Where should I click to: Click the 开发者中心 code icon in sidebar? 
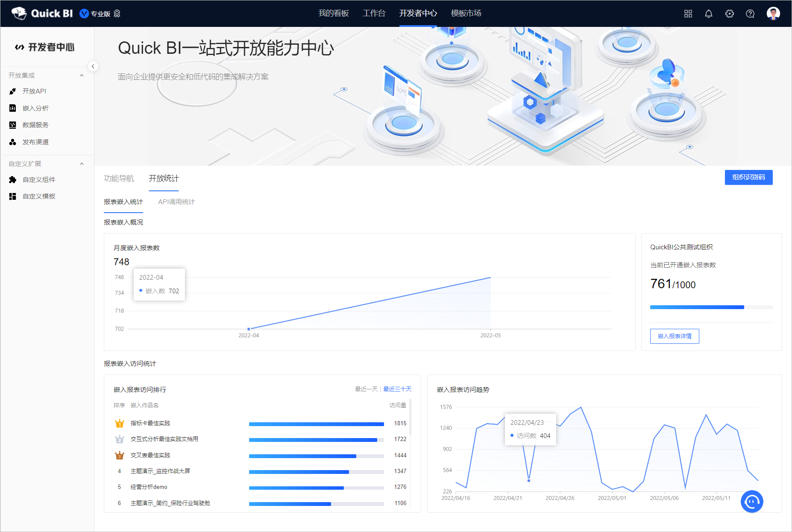click(x=19, y=47)
